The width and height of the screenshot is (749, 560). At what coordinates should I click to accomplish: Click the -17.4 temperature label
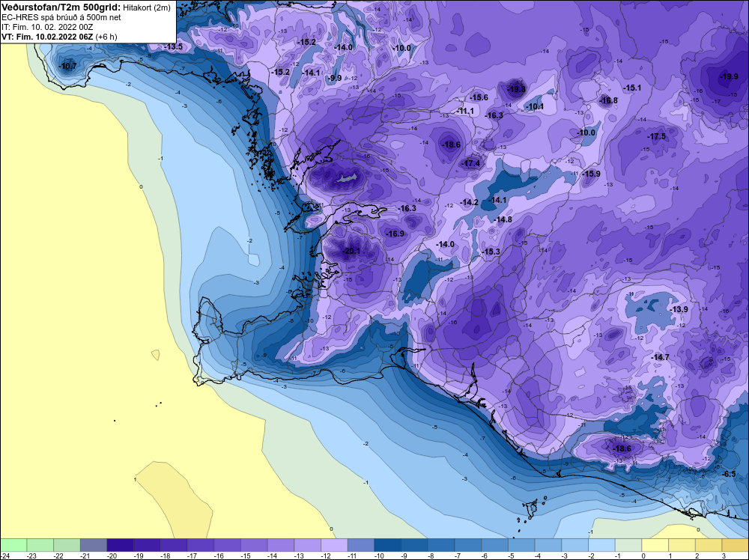click(471, 163)
